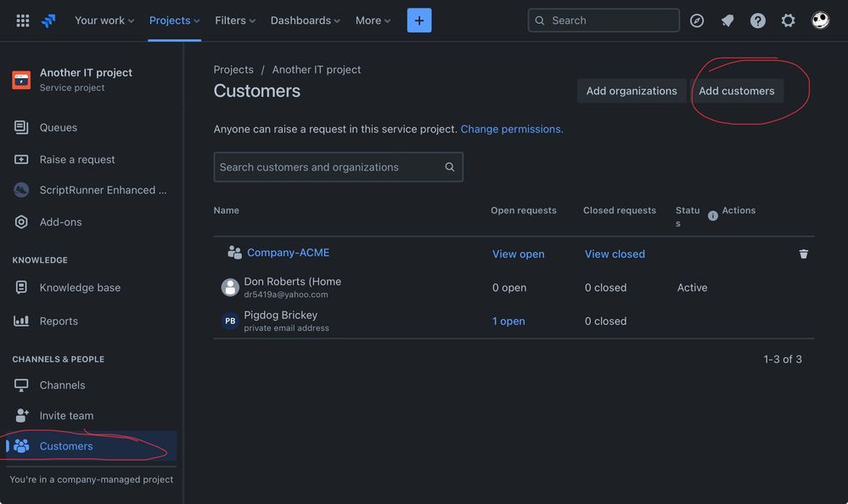Screen dimensions: 848x504
Task: Click the Reports chart icon
Action: coord(21,321)
